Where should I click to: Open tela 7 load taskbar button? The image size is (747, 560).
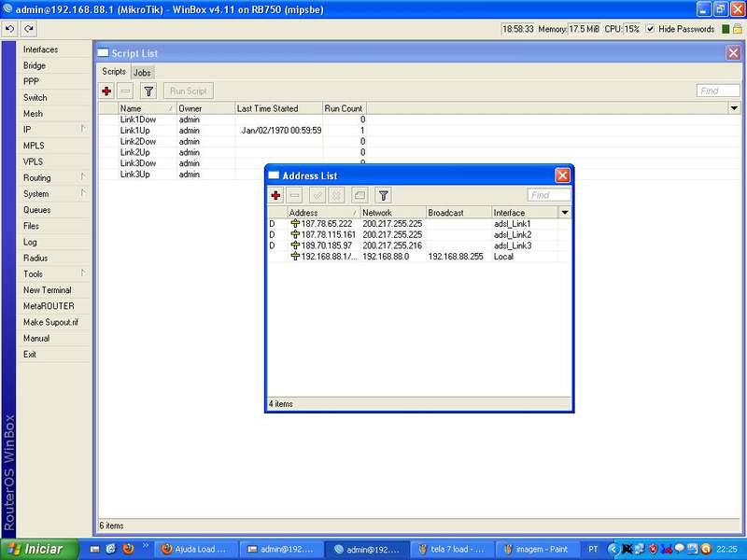(x=451, y=549)
